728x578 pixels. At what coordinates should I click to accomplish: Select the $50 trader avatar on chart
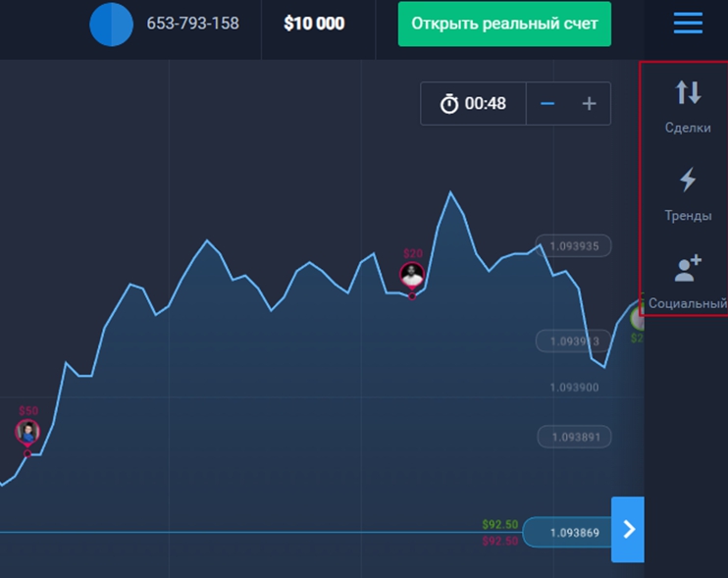pos(27,431)
